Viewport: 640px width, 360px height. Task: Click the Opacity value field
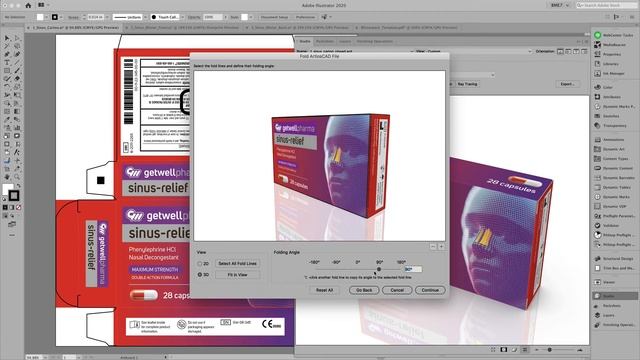coord(213,17)
